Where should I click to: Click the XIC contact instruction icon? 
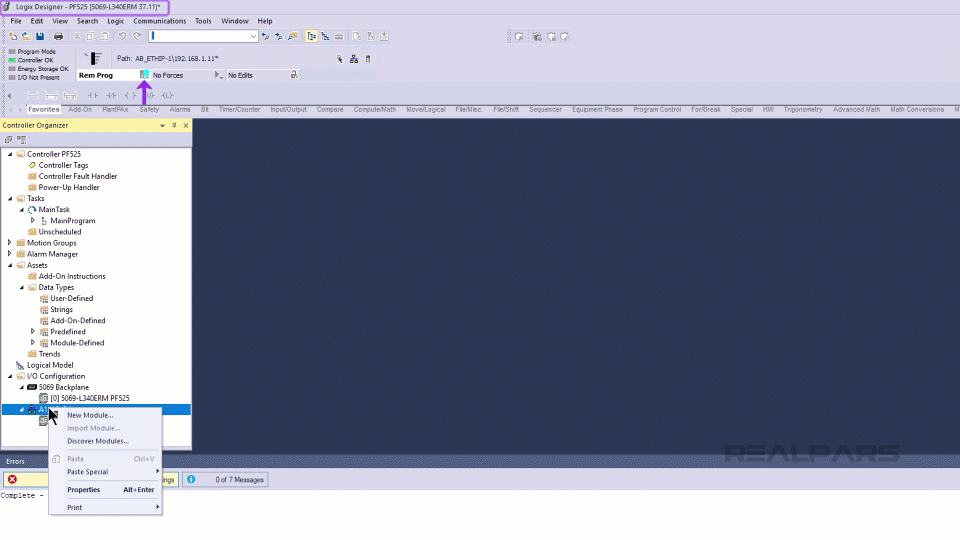(93, 96)
